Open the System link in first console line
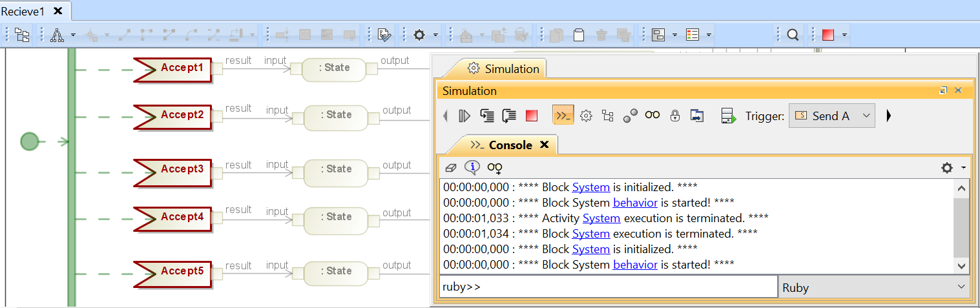The image size is (980, 308). point(590,187)
